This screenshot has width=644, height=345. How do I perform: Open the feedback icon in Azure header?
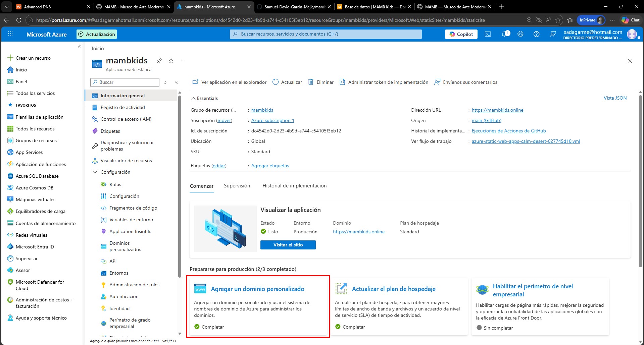pos(553,34)
